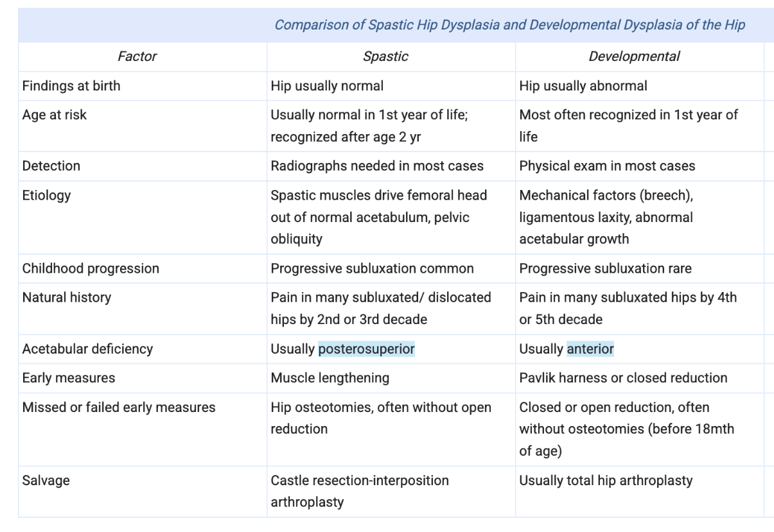Select the Developmental column header
This screenshot has width=774, height=532.
tap(634, 56)
